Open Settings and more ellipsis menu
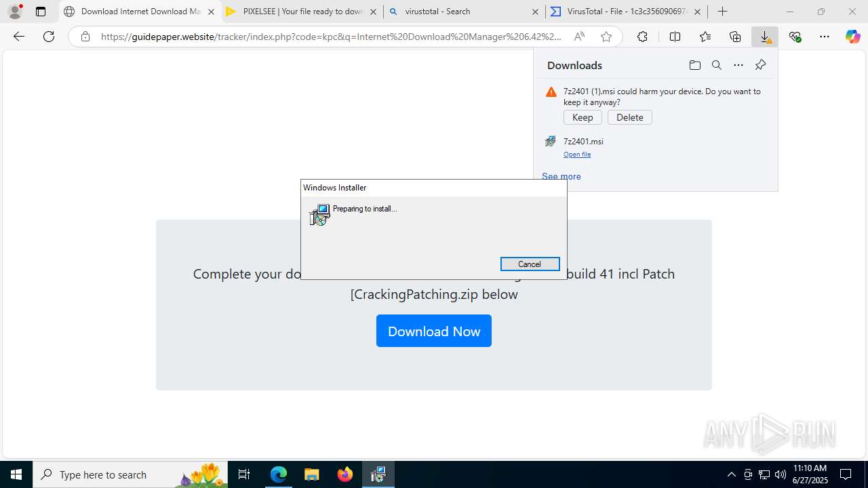The height and width of the screenshot is (488, 868). 825,37
